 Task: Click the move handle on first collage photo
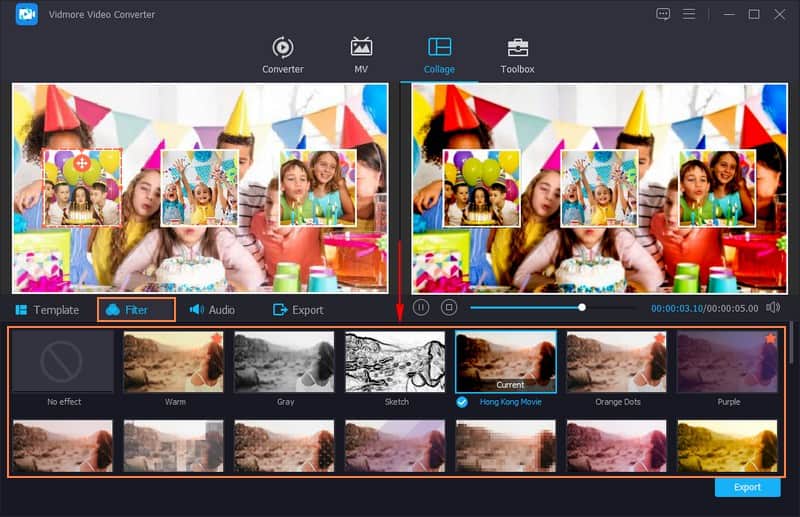point(83,162)
